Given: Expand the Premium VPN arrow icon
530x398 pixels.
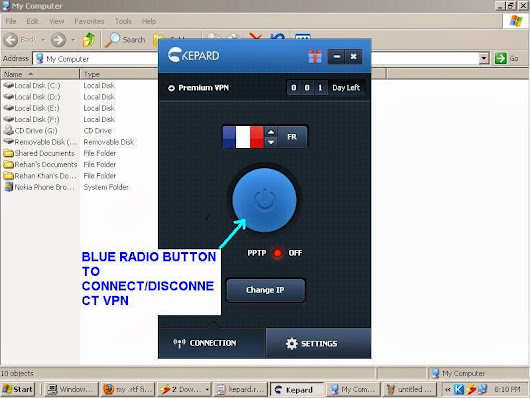Looking at the screenshot, I should point(171,88).
